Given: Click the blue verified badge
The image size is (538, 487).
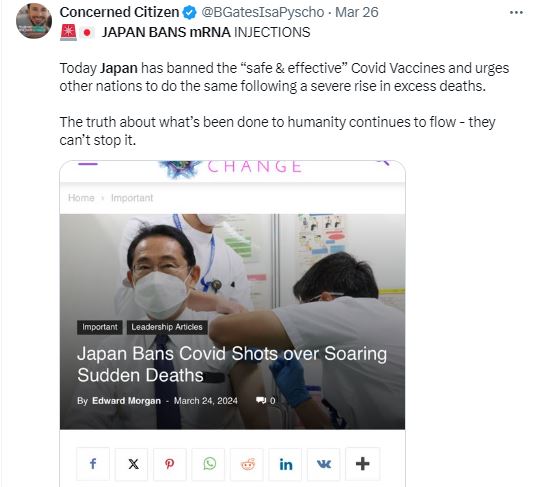Looking at the screenshot, I should (x=189, y=13).
